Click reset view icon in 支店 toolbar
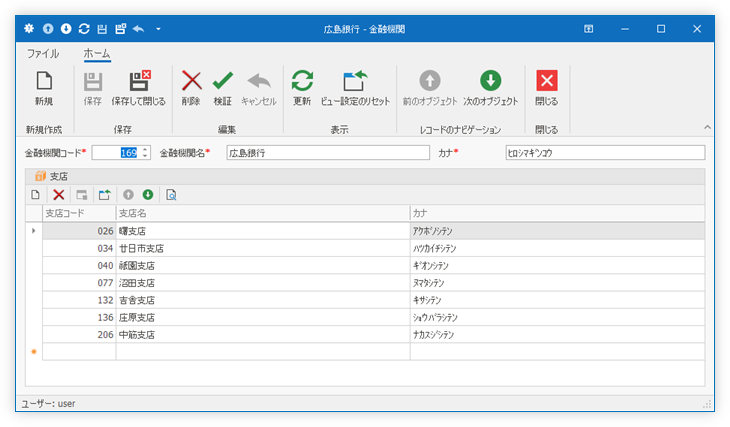 tap(105, 195)
